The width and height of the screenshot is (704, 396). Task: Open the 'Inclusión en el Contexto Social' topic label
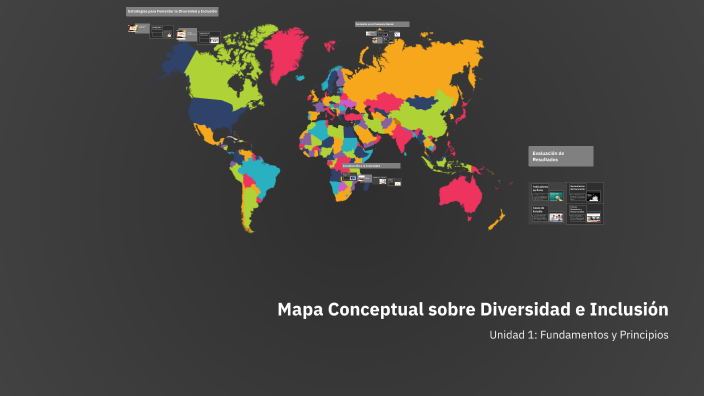[382, 24]
